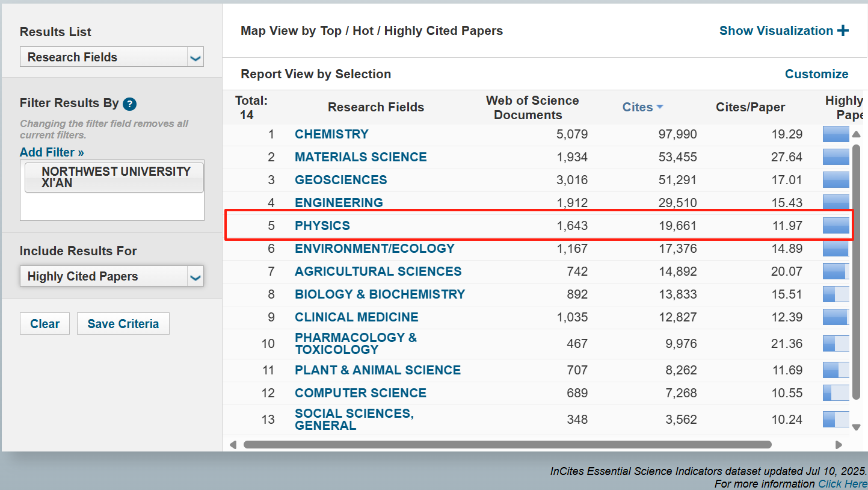868x490 pixels.
Task: Click the vertical scrollbar up arrow
Action: click(857, 134)
